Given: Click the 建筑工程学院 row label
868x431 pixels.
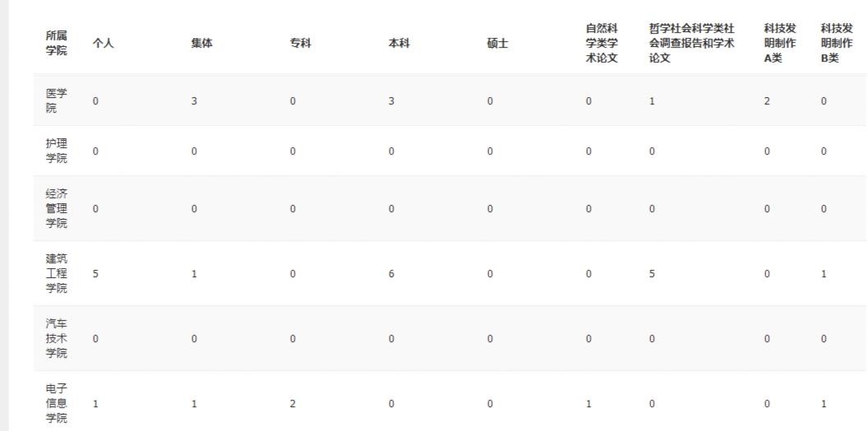Looking at the screenshot, I should 56,274.
